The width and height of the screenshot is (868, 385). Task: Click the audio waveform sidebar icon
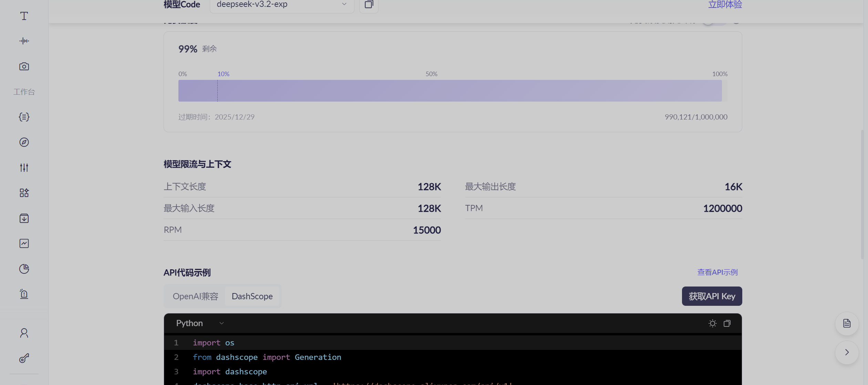tap(24, 41)
